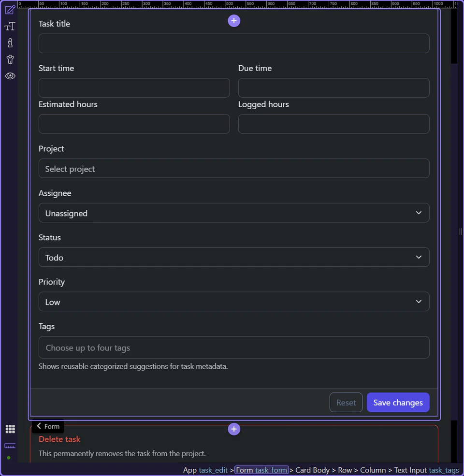Click the plus button above the task form

coord(234,21)
